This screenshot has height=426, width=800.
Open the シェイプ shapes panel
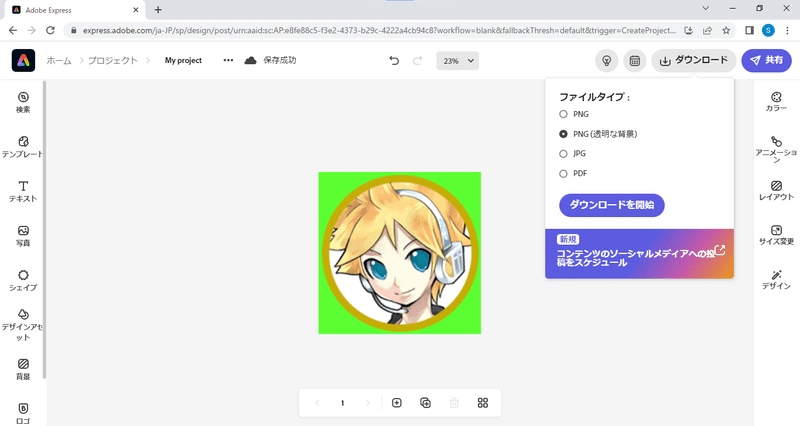23,281
